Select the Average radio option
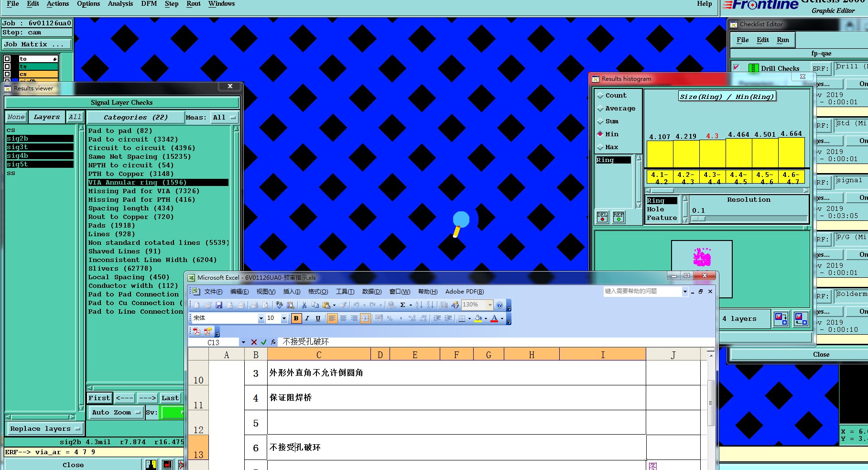Image resolution: width=868 pixels, height=470 pixels. click(x=616, y=109)
